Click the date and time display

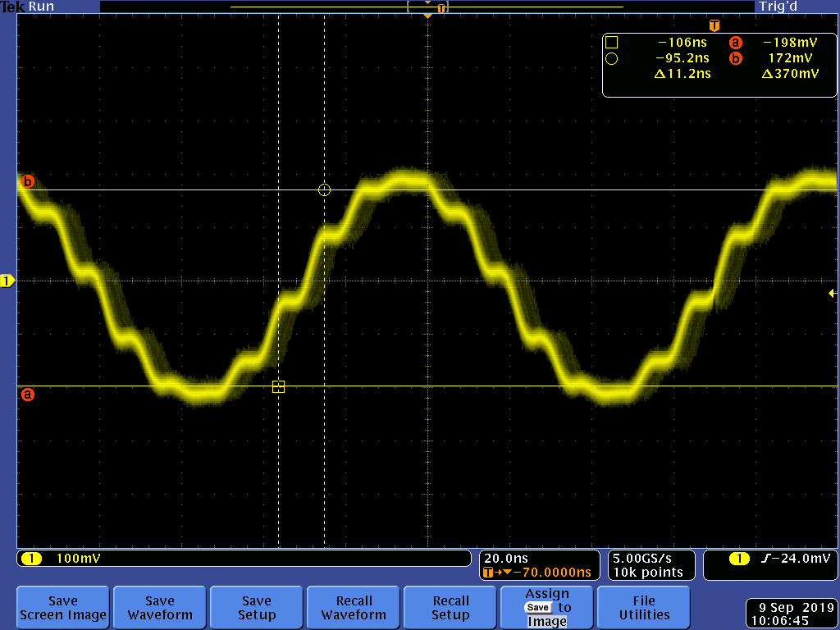click(x=792, y=614)
